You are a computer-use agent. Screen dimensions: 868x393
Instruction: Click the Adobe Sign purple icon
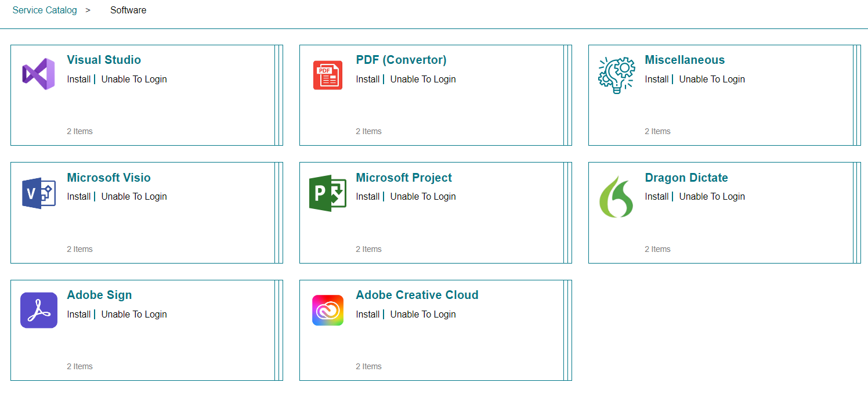[39, 310]
